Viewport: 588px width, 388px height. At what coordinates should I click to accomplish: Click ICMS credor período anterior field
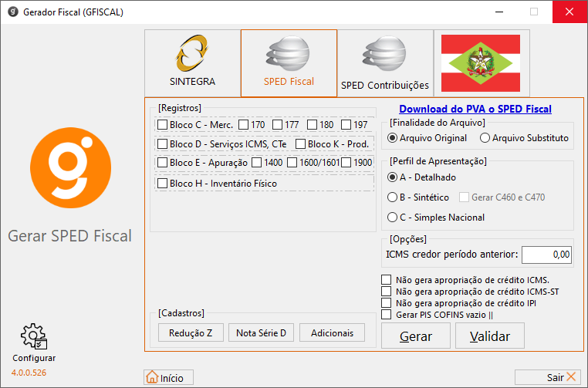tap(547, 255)
